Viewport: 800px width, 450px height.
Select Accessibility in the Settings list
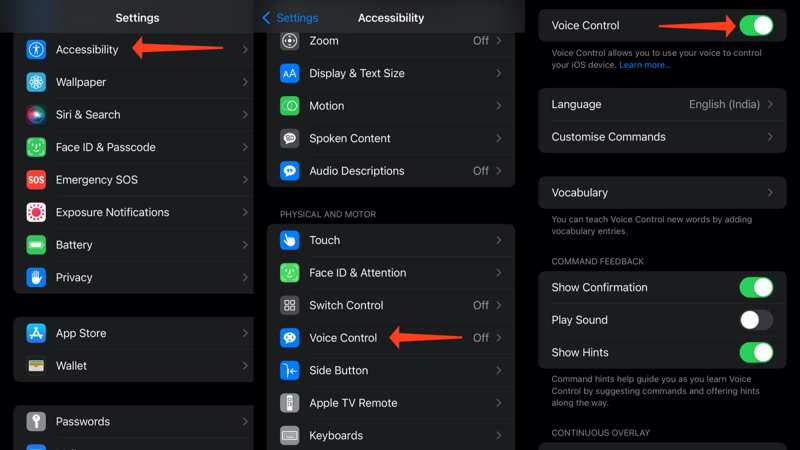(x=134, y=49)
